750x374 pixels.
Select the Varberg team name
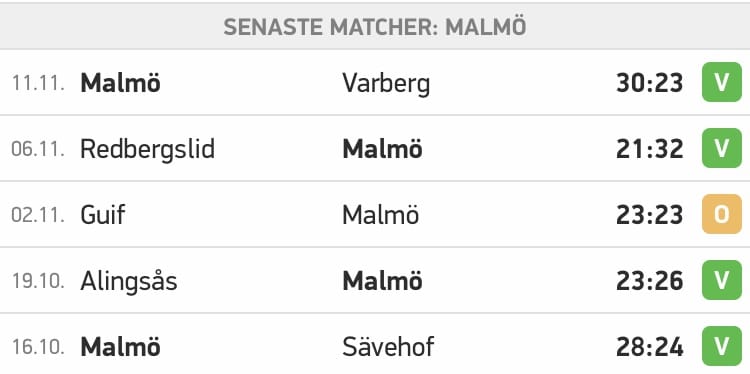pos(386,84)
